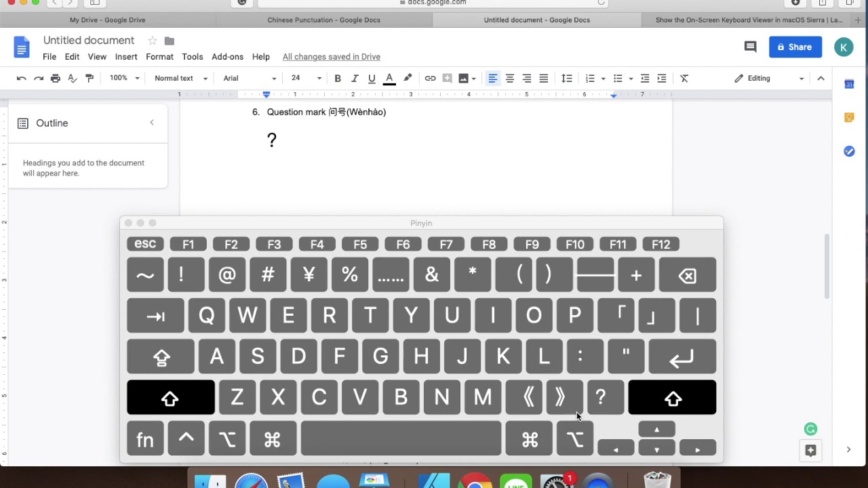
Task: Open the Editing mode dropdown
Action: [769, 79]
